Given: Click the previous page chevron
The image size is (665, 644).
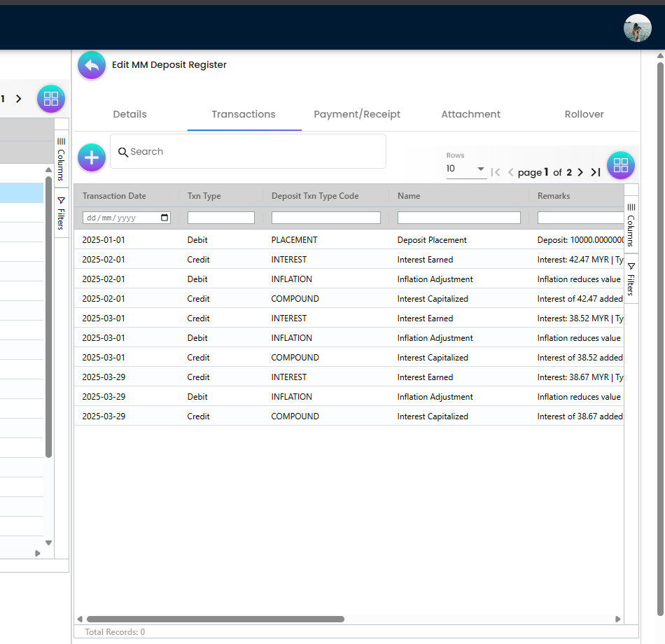Looking at the screenshot, I should tap(510, 171).
